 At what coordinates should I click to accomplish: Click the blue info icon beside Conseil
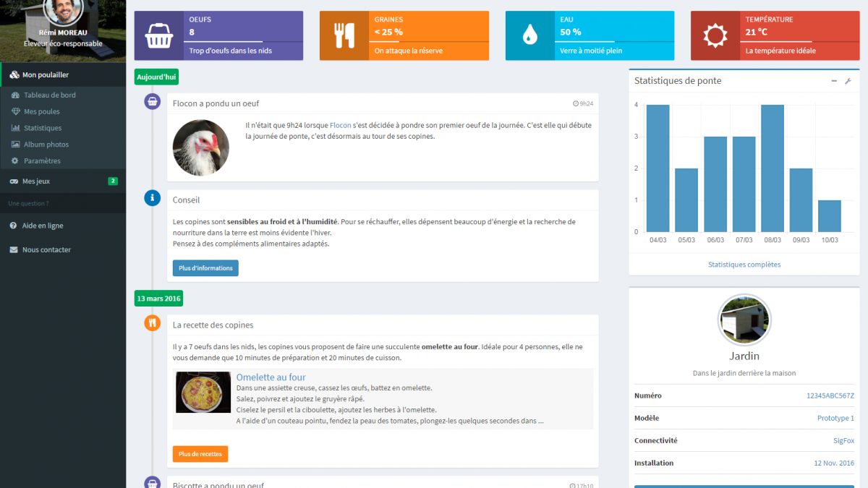coord(152,197)
